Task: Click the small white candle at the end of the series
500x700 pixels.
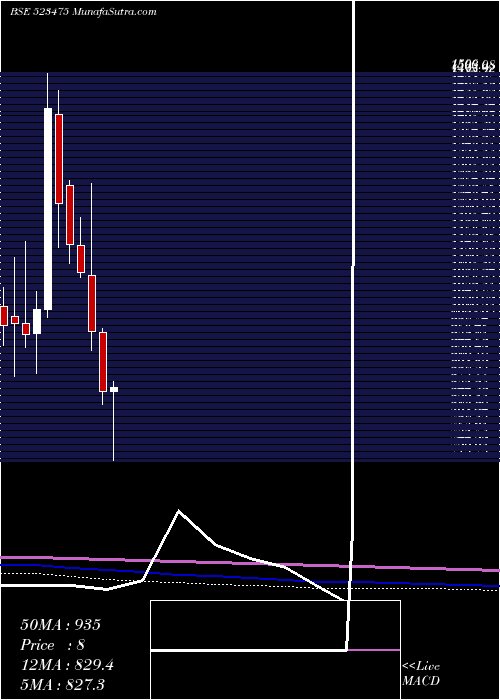Action: 114,390
